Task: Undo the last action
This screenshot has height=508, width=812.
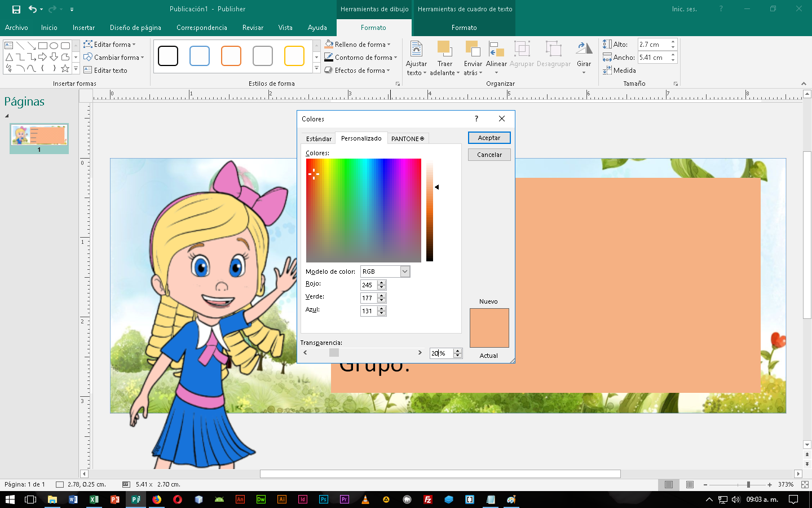Action: click(33, 9)
